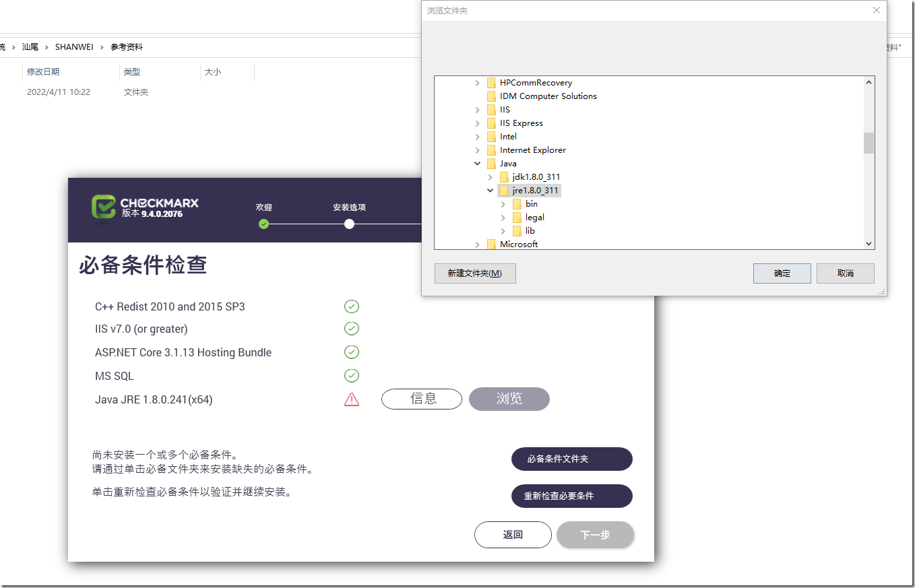
Task: Click 取消 button in folder dialog
Action: coord(846,273)
